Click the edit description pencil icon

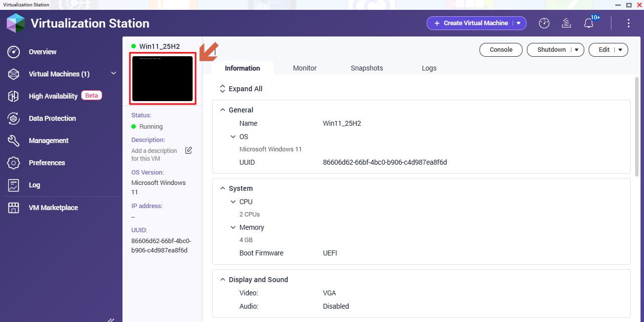[x=188, y=150]
